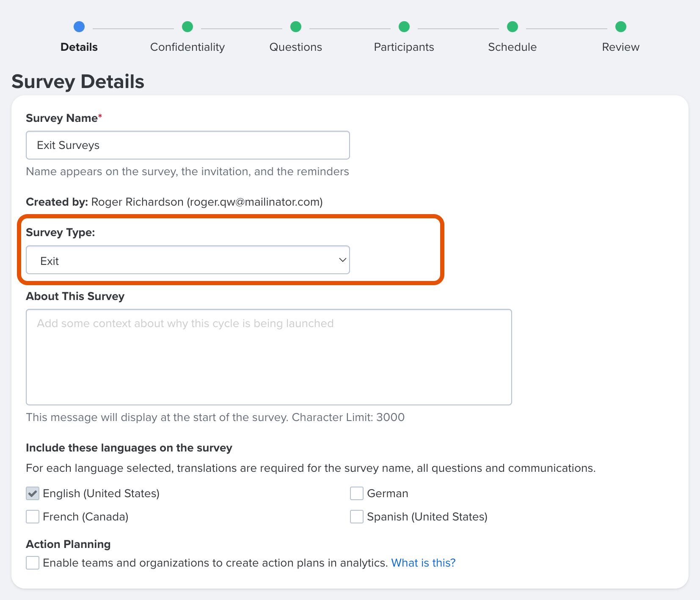The height and width of the screenshot is (600, 700).
Task: Open the Confidentiality step
Action: [x=187, y=47]
